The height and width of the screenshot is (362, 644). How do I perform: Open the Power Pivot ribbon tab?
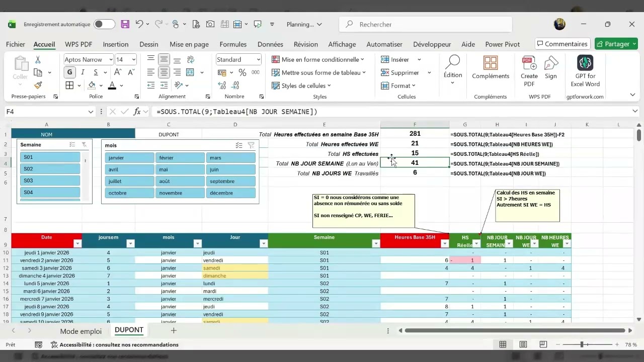point(502,44)
